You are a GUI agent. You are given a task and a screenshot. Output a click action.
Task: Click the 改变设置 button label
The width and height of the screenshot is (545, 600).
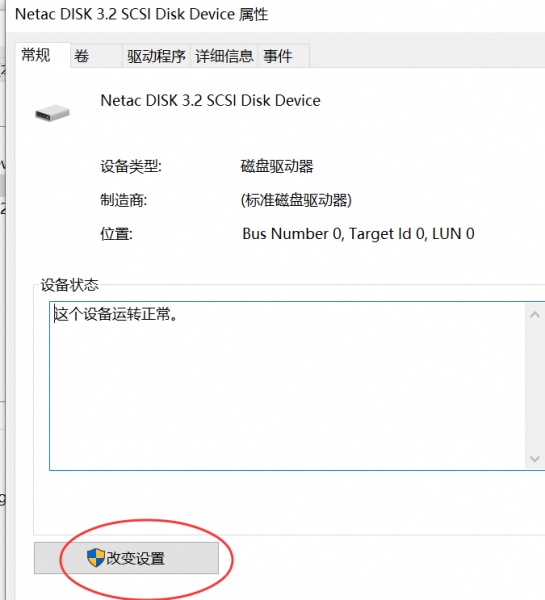tap(135, 558)
